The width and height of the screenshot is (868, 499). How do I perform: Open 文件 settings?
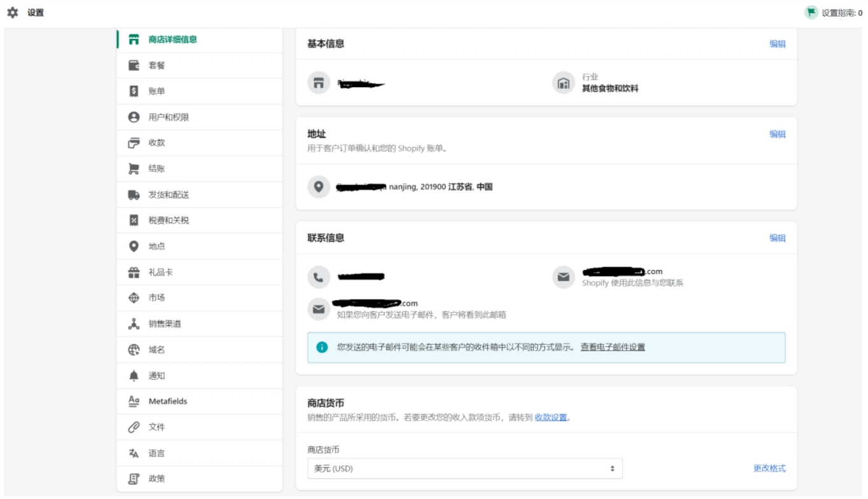pos(200,427)
